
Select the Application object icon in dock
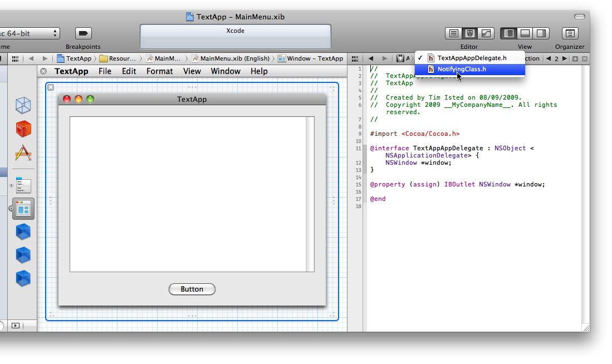tap(23, 153)
